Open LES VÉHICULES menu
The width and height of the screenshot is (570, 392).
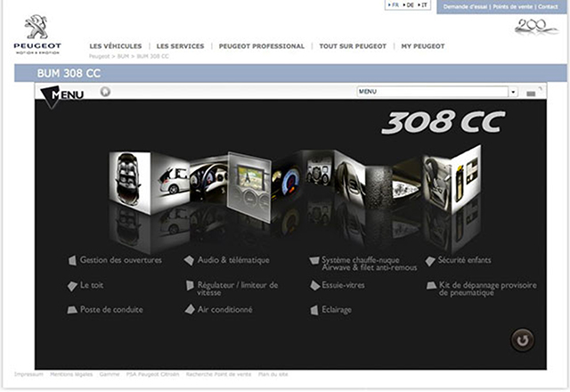[x=115, y=46]
